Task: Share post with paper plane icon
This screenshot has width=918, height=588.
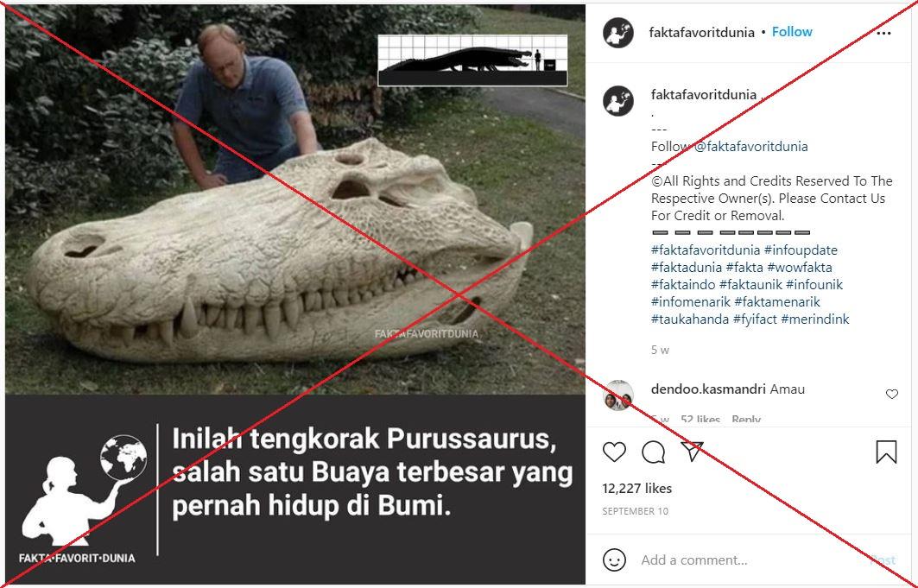Action: coord(692,451)
